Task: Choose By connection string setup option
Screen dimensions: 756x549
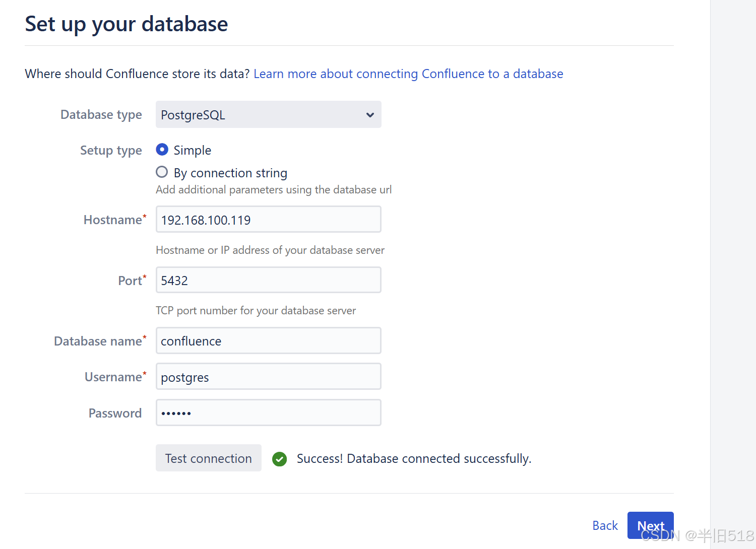Action: coord(162,172)
